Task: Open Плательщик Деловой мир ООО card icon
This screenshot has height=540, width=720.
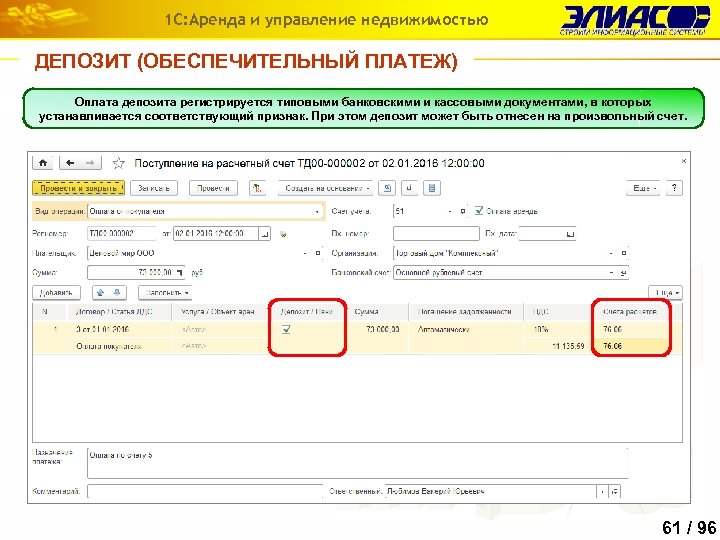Action: [x=318, y=253]
